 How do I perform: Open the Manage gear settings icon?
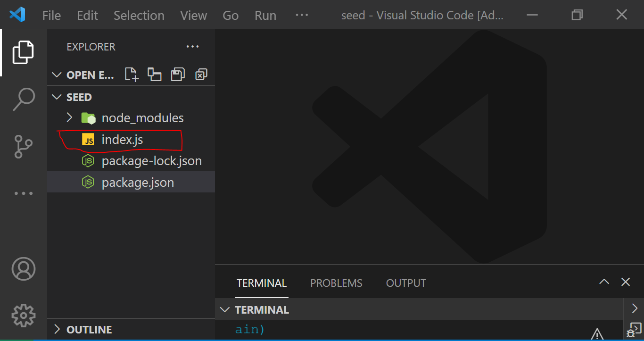[23, 316]
